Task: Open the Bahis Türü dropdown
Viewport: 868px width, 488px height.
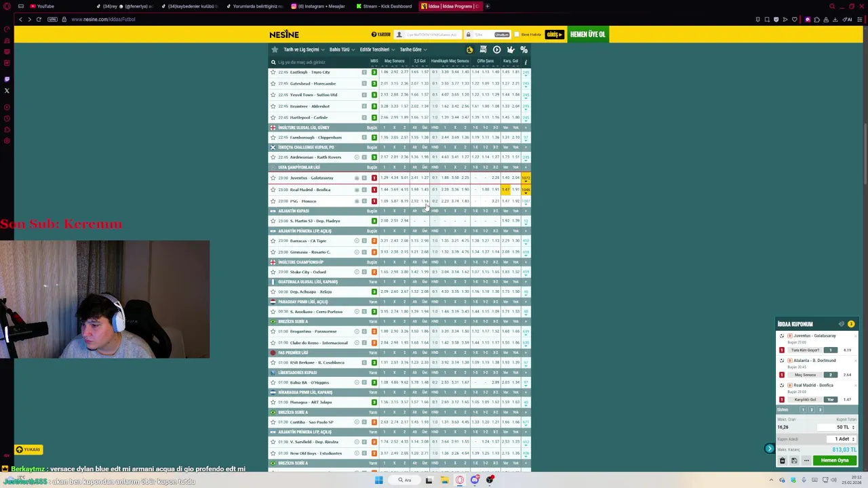Action: 342,49
